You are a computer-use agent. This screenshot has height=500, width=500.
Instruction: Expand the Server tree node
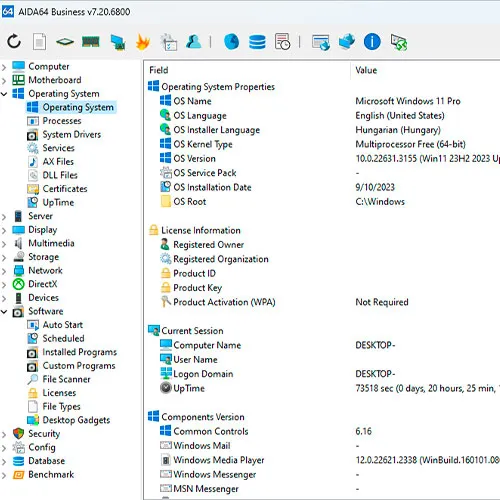click(4, 217)
